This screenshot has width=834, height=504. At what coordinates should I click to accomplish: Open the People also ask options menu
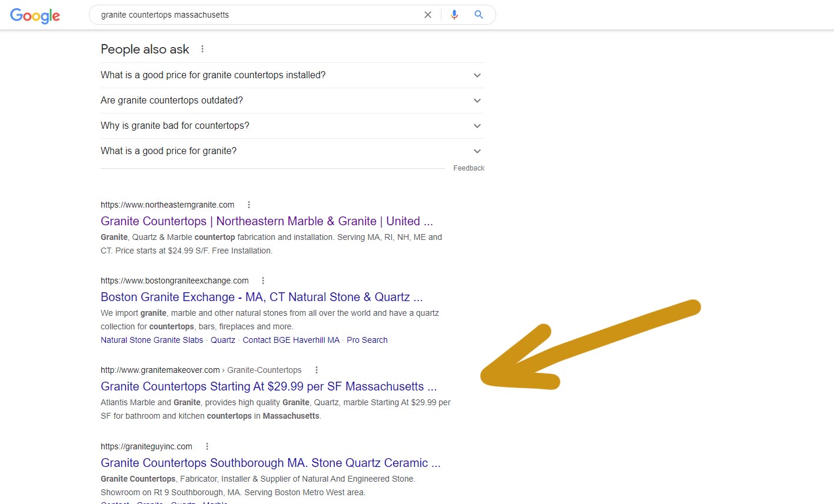click(x=202, y=49)
